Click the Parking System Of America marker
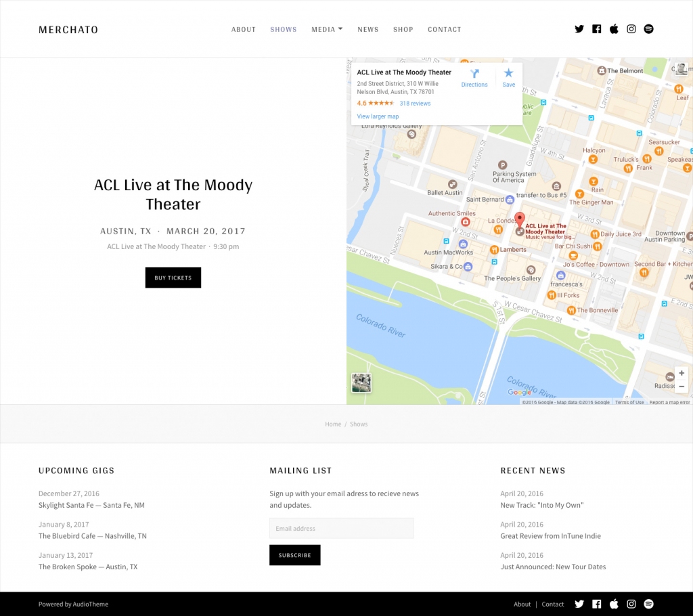693x616 pixels. pos(502,165)
